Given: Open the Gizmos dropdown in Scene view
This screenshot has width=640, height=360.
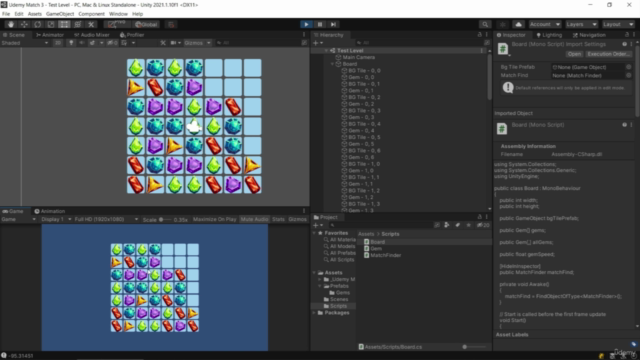Looking at the screenshot, I should pos(198,43).
